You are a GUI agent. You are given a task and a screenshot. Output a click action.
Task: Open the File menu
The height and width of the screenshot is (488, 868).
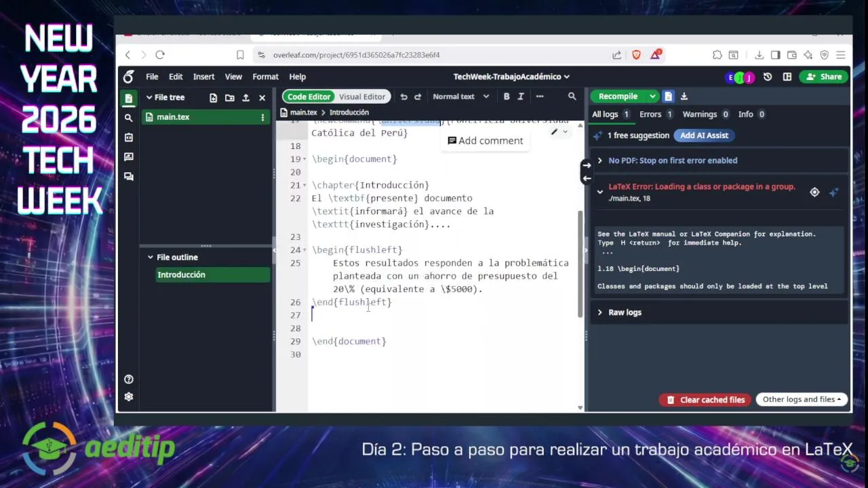click(x=152, y=77)
